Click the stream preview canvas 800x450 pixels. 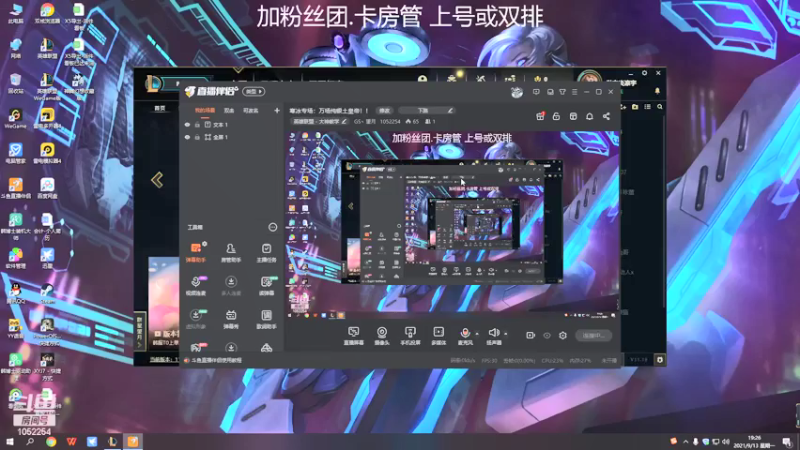tap(452, 226)
